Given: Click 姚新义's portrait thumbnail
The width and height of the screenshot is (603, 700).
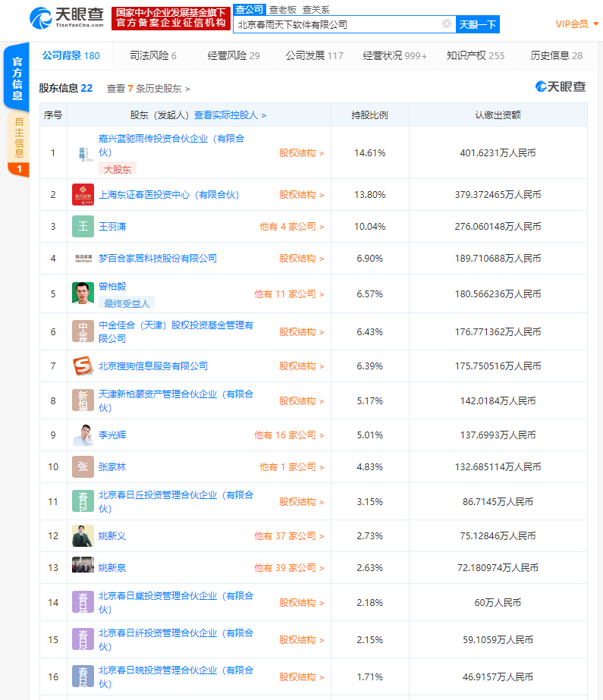Looking at the screenshot, I should point(83,536).
